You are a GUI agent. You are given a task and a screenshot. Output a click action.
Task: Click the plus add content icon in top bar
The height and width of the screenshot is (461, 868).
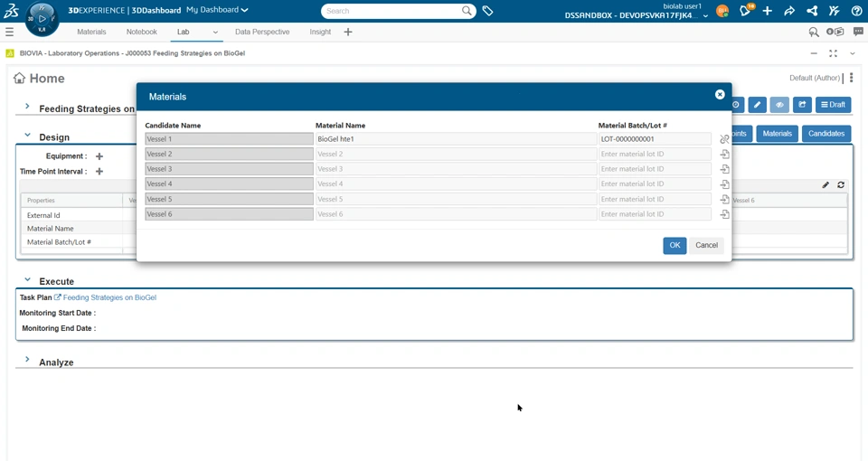[x=768, y=11]
